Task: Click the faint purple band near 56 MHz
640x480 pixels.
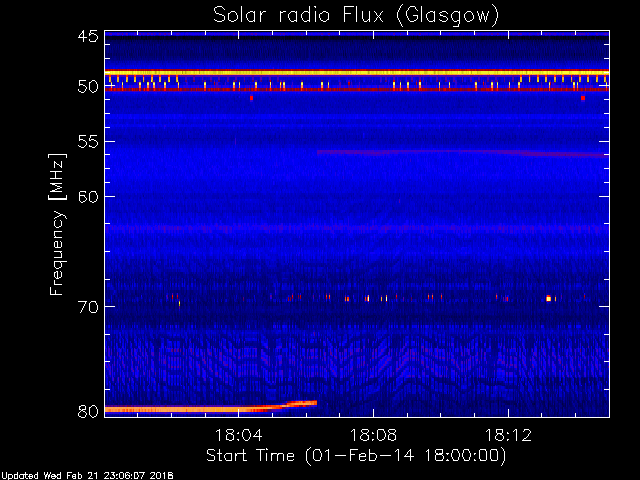Action: 463,153
